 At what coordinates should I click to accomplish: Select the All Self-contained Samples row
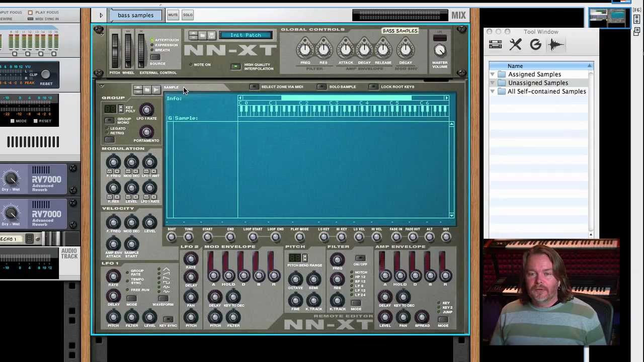538,92
